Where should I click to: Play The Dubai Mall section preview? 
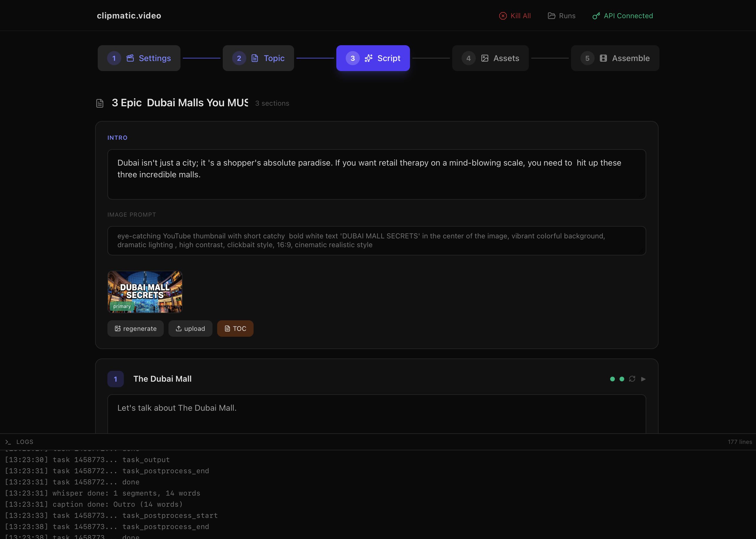[643, 379]
